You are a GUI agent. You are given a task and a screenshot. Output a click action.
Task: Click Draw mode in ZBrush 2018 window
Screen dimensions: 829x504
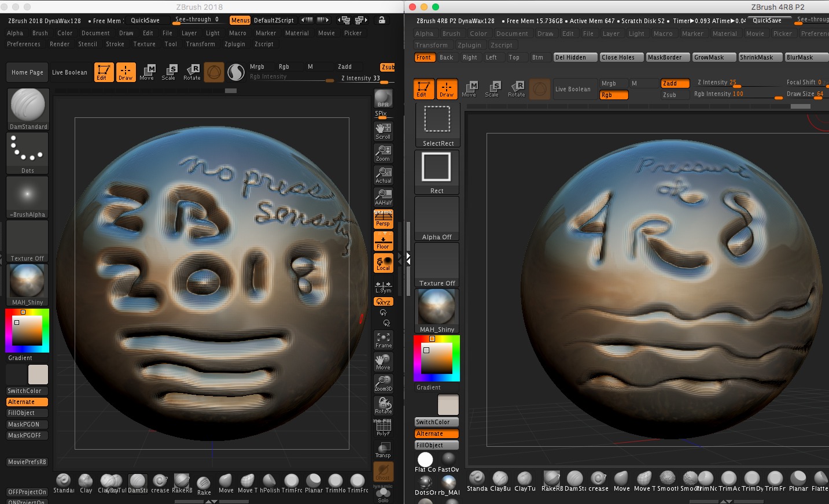[x=126, y=72]
